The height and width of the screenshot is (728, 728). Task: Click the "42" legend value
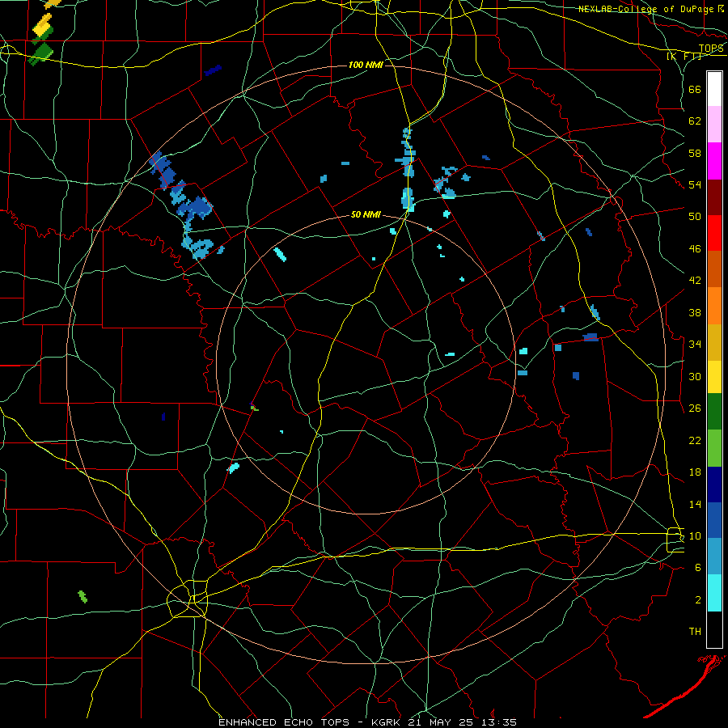[695, 281]
